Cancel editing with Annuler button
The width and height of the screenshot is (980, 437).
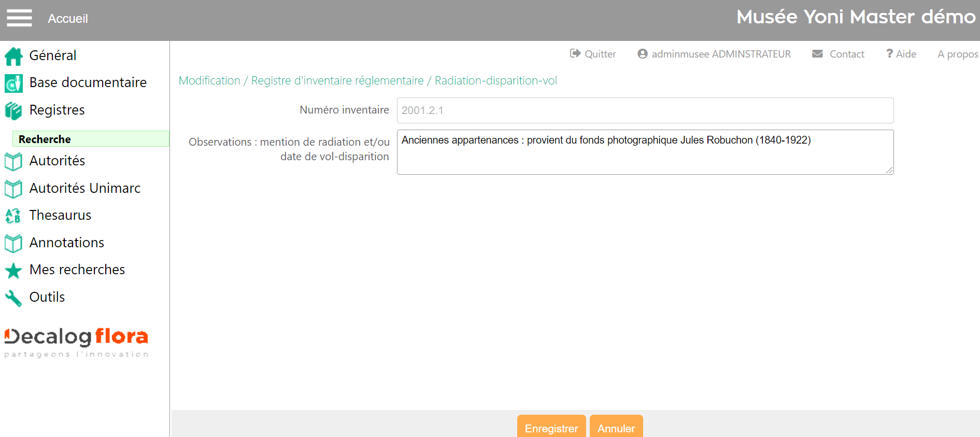pyautogui.click(x=616, y=427)
